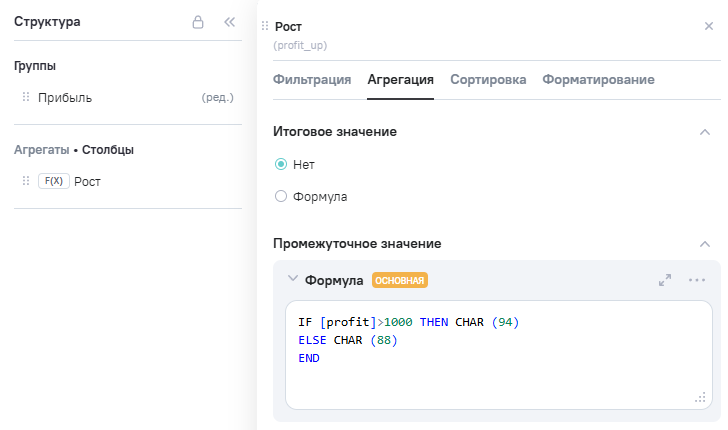Click drag handle next to Рост aggregate
The image size is (728, 430).
tap(26, 181)
